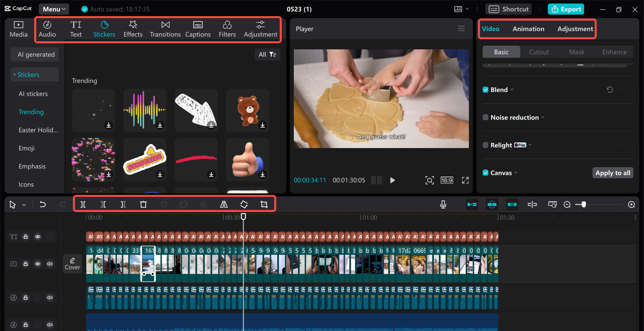This screenshot has width=644, height=331.
Task: Open preview axis timeline-fit icon
Action: coord(552,205)
